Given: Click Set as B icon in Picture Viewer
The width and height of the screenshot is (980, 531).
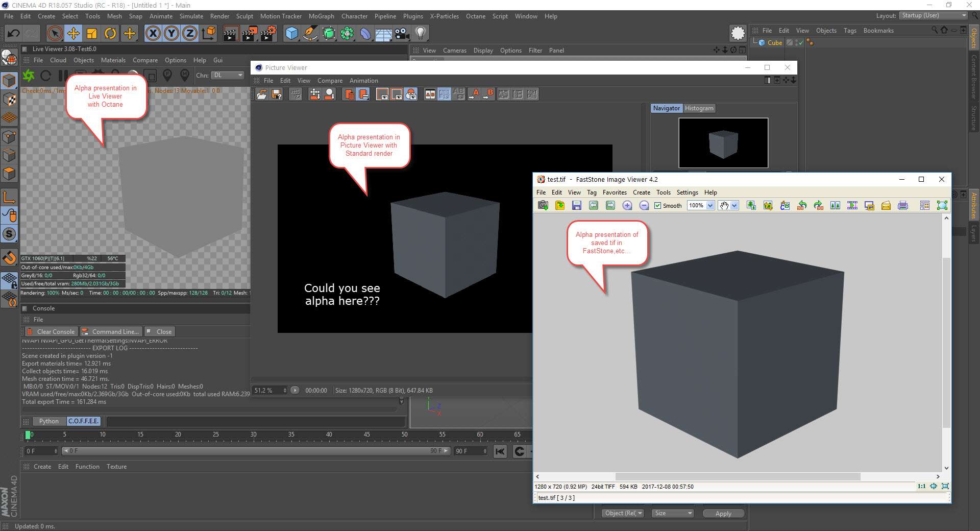Looking at the screenshot, I should [x=488, y=94].
